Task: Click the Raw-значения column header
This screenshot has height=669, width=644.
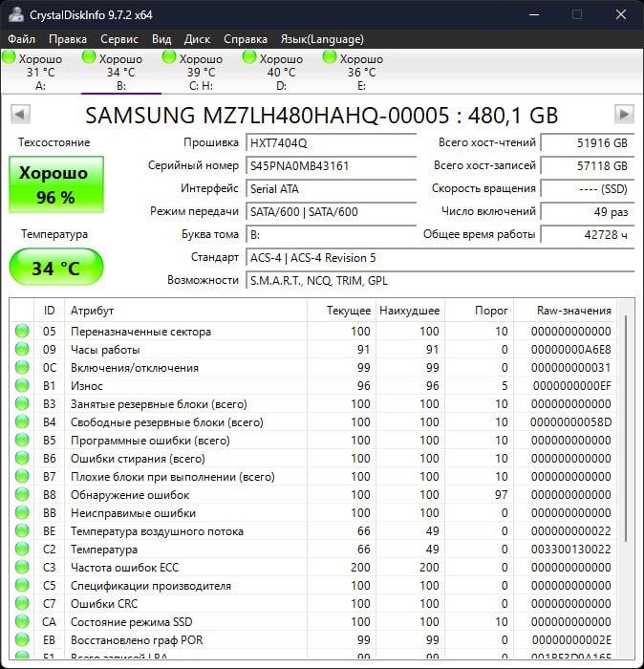Action: tap(565, 311)
